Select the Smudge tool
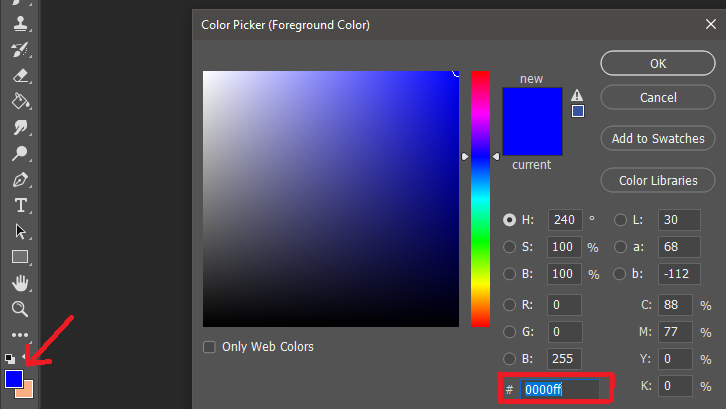The width and height of the screenshot is (726, 409). pyautogui.click(x=19, y=127)
